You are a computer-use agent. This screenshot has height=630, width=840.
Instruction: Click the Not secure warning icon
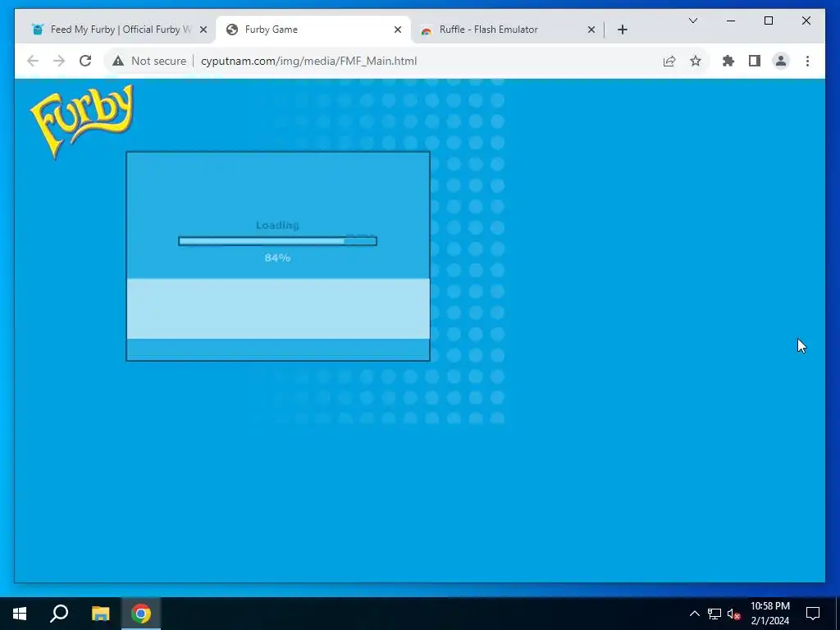pyautogui.click(x=118, y=61)
